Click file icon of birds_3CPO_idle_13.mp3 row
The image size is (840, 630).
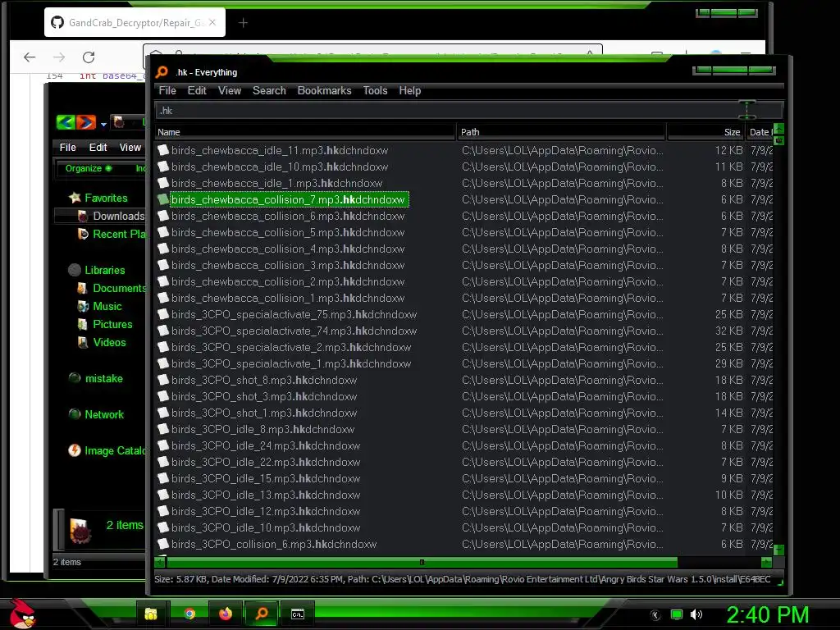163,495
